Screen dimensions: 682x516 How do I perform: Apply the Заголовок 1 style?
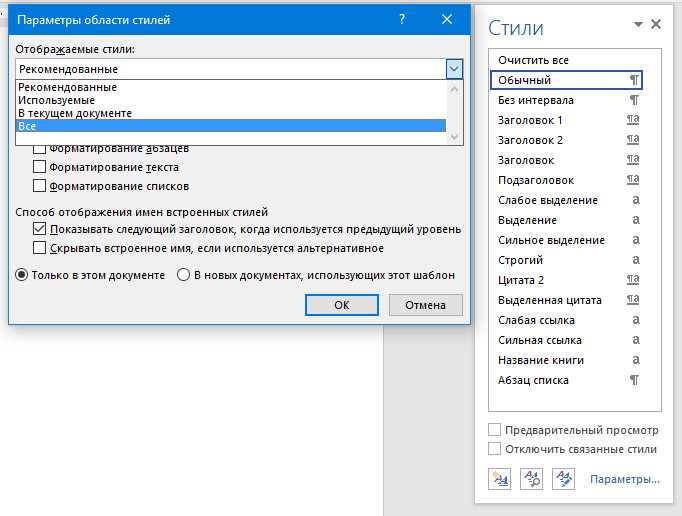click(566, 120)
